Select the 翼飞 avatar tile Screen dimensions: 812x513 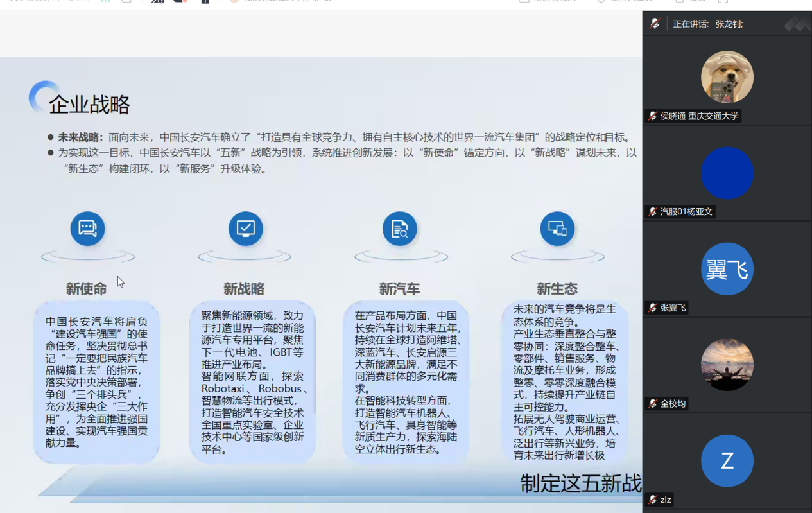[x=727, y=269]
